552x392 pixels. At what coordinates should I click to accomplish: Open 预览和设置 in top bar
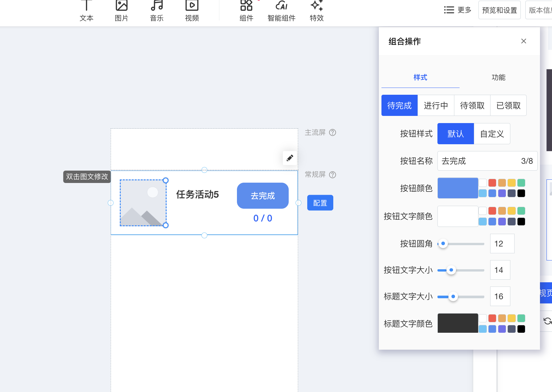[499, 10]
